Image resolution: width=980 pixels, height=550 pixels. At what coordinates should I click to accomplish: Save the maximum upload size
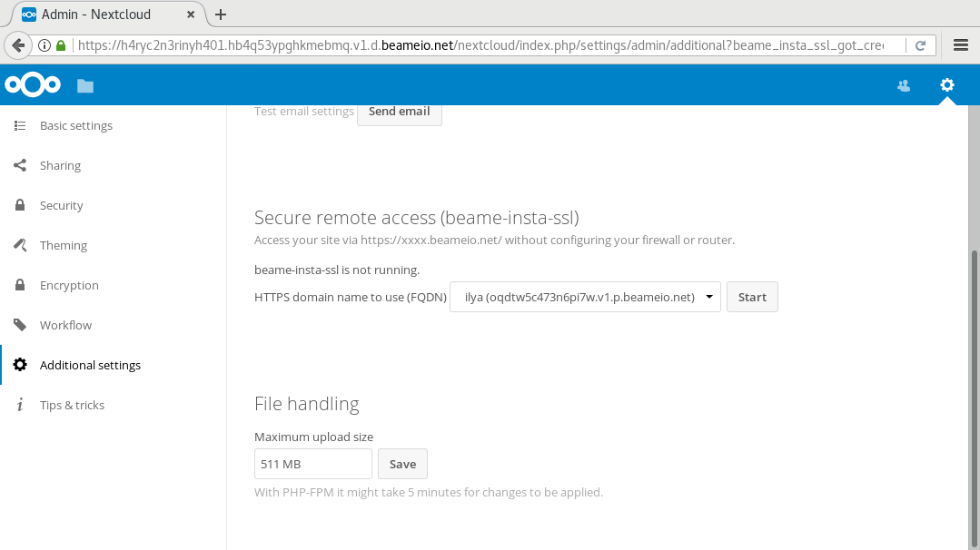click(402, 464)
